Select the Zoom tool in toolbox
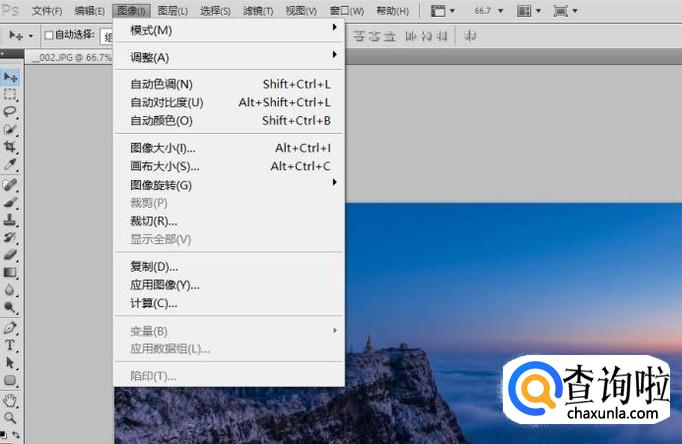This screenshot has width=682, height=444. [10, 418]
